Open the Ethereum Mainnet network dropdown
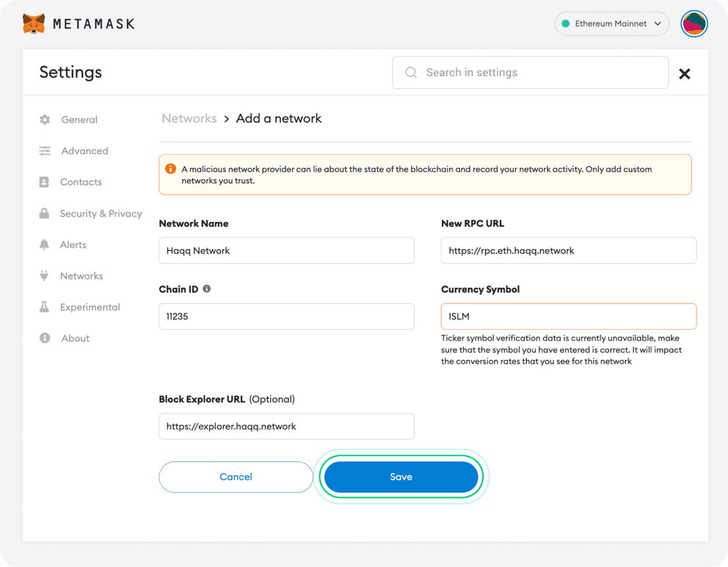728x567 pixels. (x=612, y=24)
